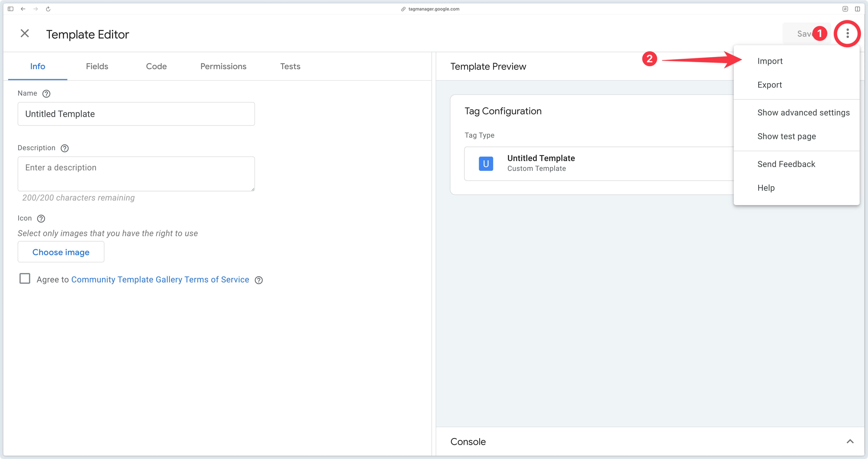Open the help icon beside Terms of Service
The image size is (868, 459).
coord(259,280)
